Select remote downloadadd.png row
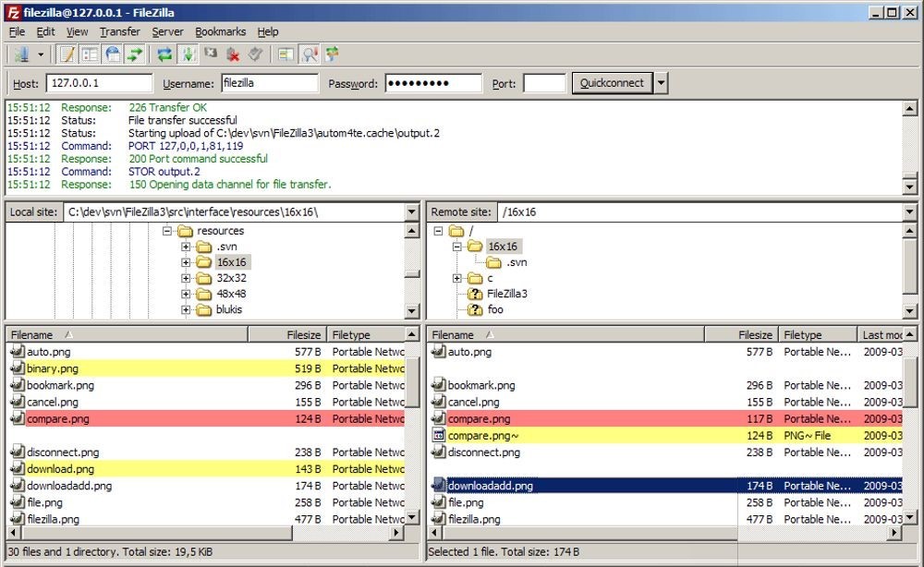The height and width of the screenshot is (567, 924). point(666,486)
